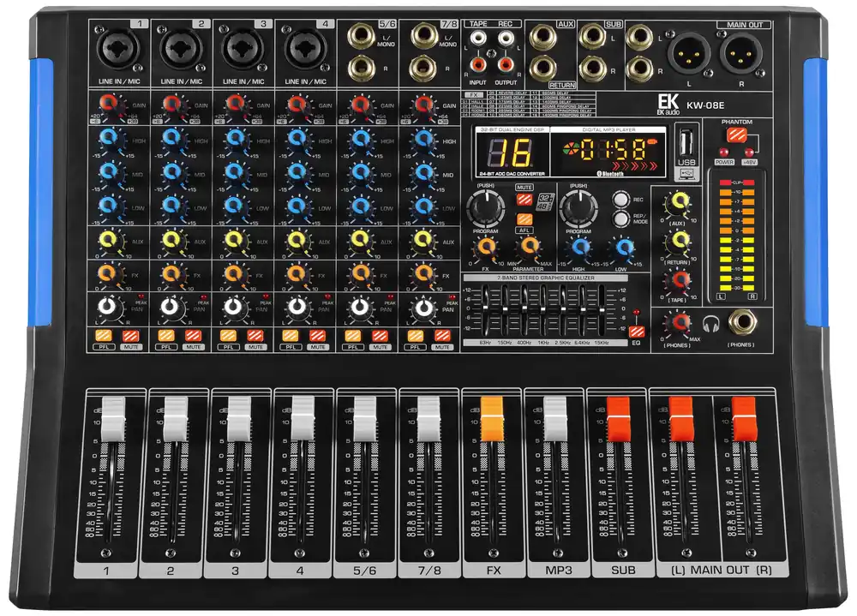The width and height of the screenshot is (857, 616).
Task: Enable the EQ button on the graphic equalizer
Action: click(x=636, y=332)
